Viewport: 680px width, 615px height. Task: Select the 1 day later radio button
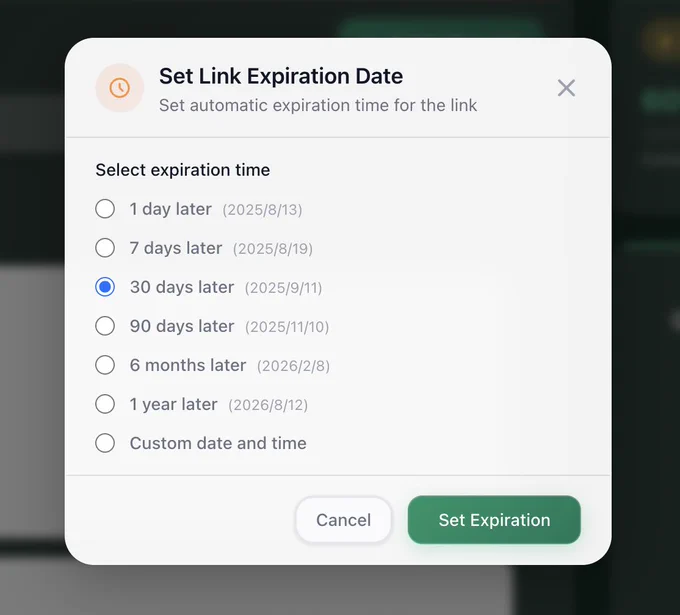[105, 209]
